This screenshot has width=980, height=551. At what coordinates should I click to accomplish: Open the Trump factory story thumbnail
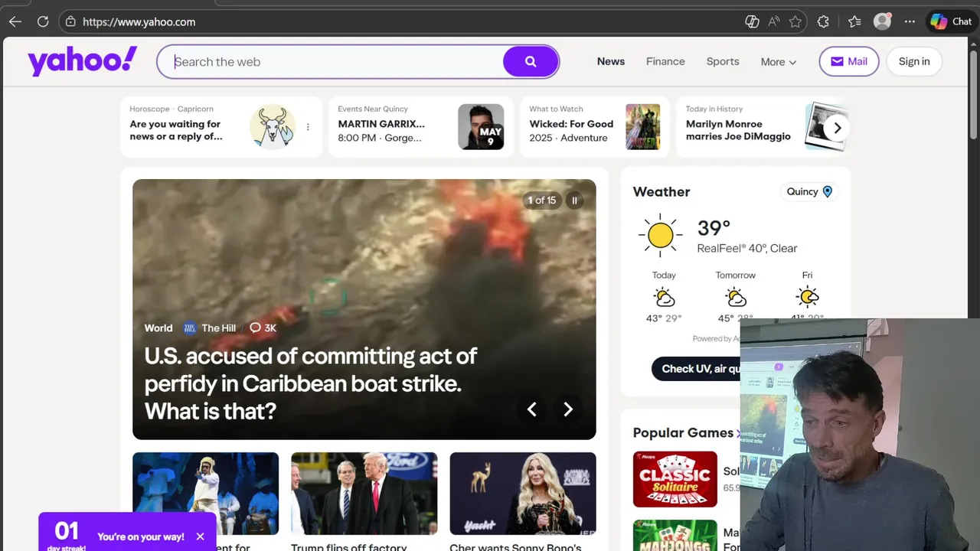[364, 494]
